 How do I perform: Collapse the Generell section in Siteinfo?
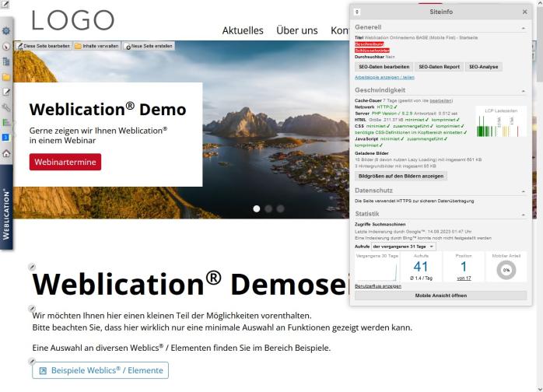[524, 28]
